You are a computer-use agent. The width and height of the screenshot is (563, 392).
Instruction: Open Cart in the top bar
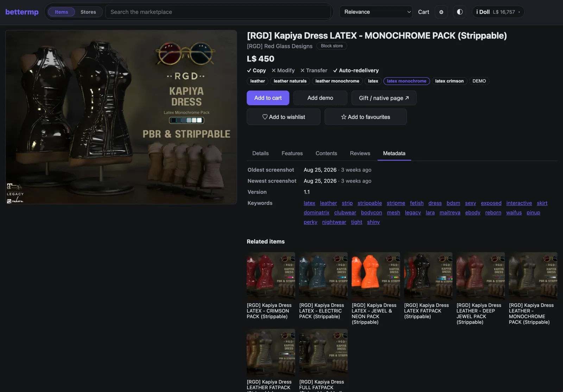[x=423, y=12]
